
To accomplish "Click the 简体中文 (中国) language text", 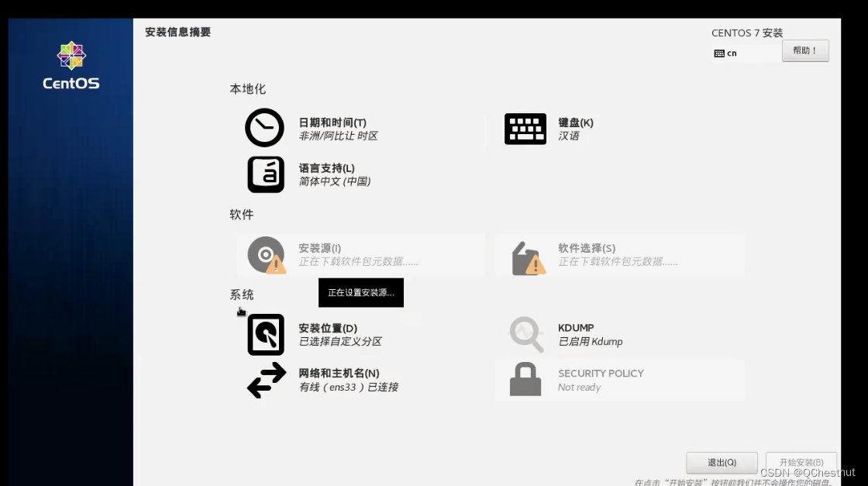I will click(x=335, y=181).
